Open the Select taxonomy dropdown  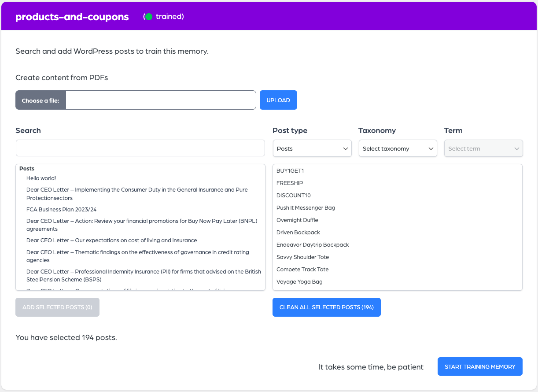pyautogui.click(x=398, y=148)
